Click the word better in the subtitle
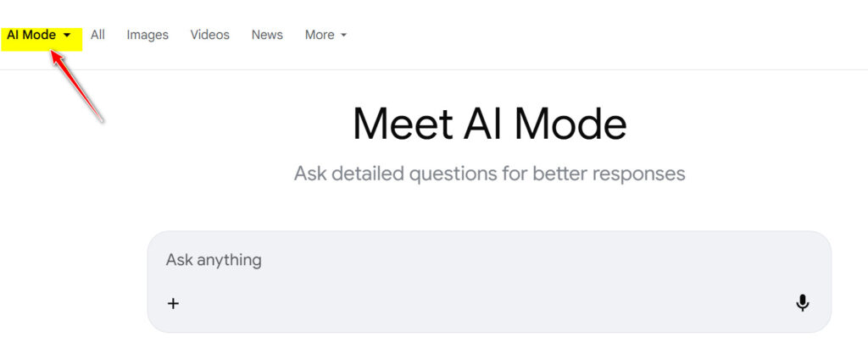The image size is (868, 348). pyautogui.click(x=559, y=174)
